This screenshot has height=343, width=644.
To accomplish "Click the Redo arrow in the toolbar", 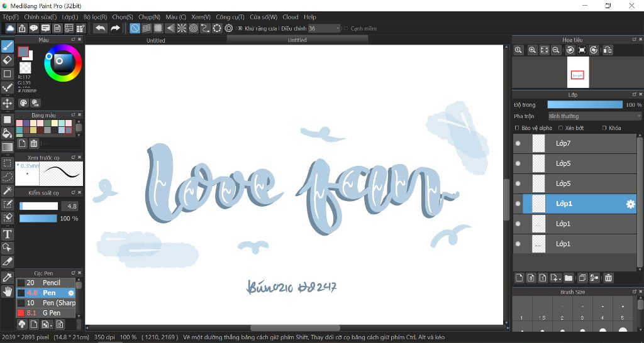I will coord(115,28).
